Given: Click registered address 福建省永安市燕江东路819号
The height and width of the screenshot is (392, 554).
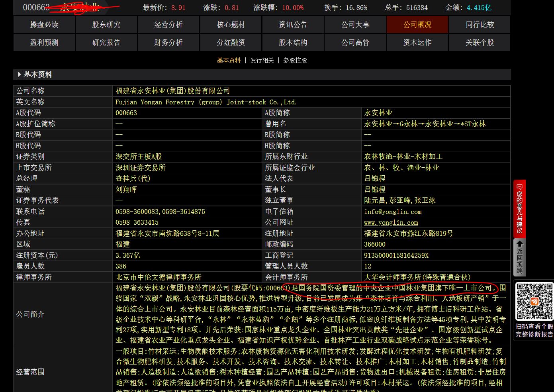Looking at the screenshot, I should pos(409,233).
